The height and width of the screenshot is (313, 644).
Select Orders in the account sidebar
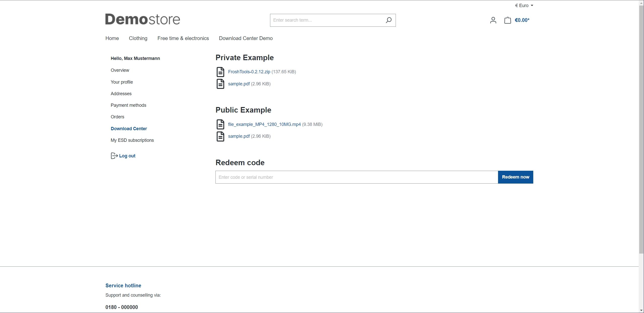point(118,117)
